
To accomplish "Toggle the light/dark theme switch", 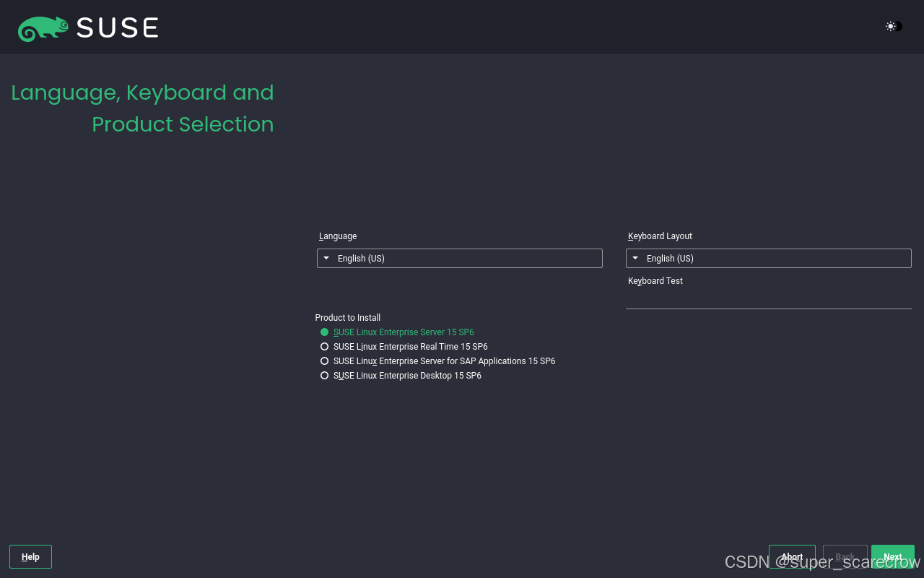I will [894, 26].
